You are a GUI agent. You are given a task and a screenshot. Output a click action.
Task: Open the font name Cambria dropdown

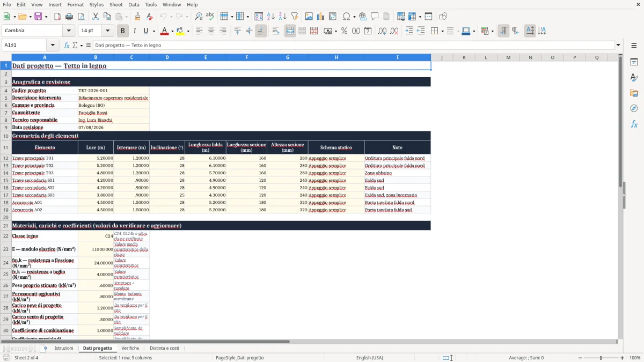[69, 31]
